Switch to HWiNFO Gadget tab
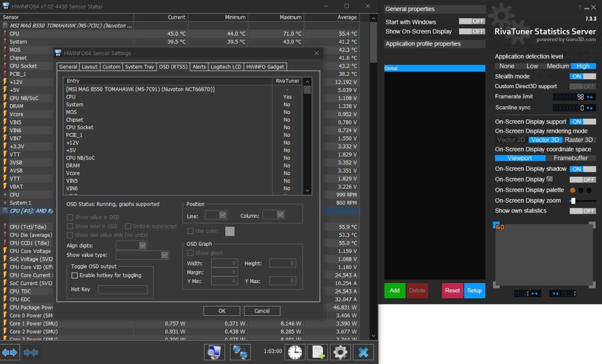 (265, 67)
